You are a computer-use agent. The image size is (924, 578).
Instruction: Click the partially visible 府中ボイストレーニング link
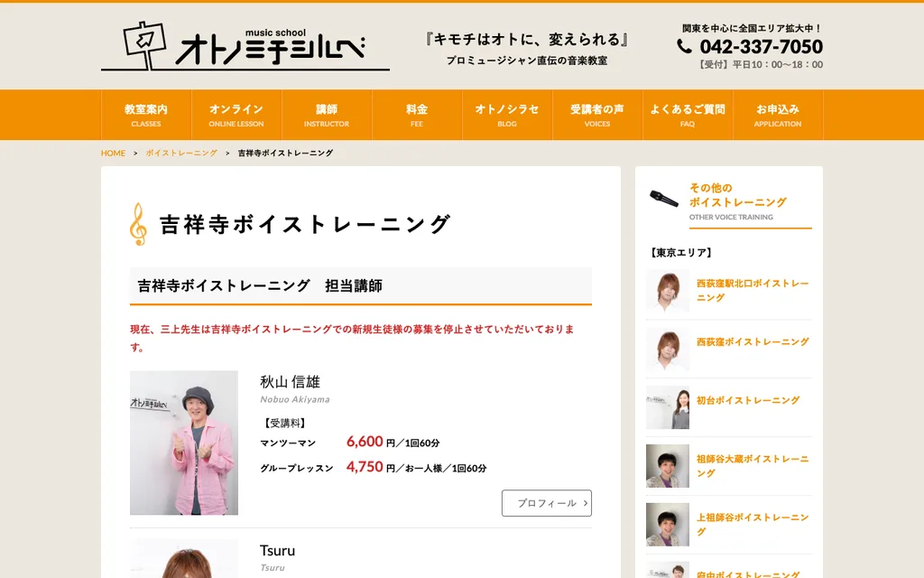point(748,573)
